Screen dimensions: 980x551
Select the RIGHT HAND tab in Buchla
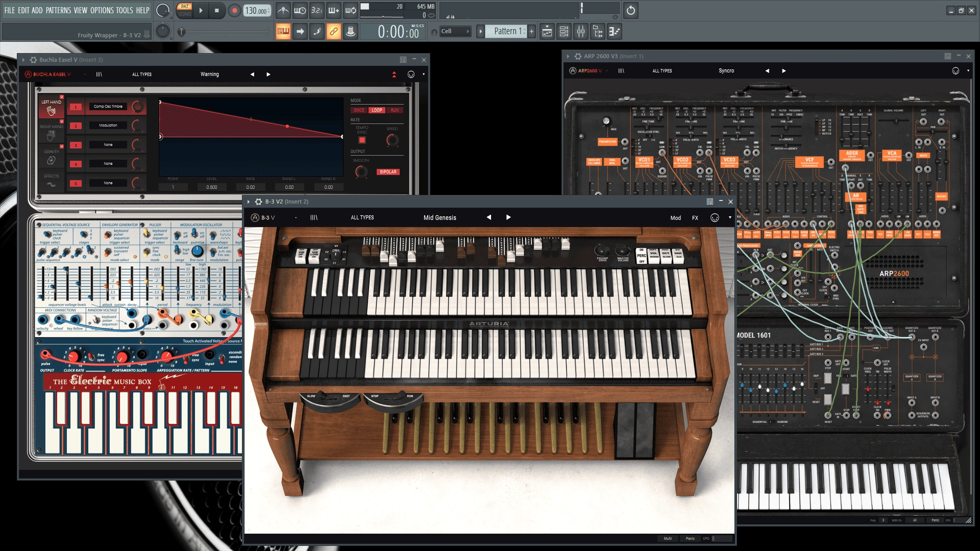(52, 132)
